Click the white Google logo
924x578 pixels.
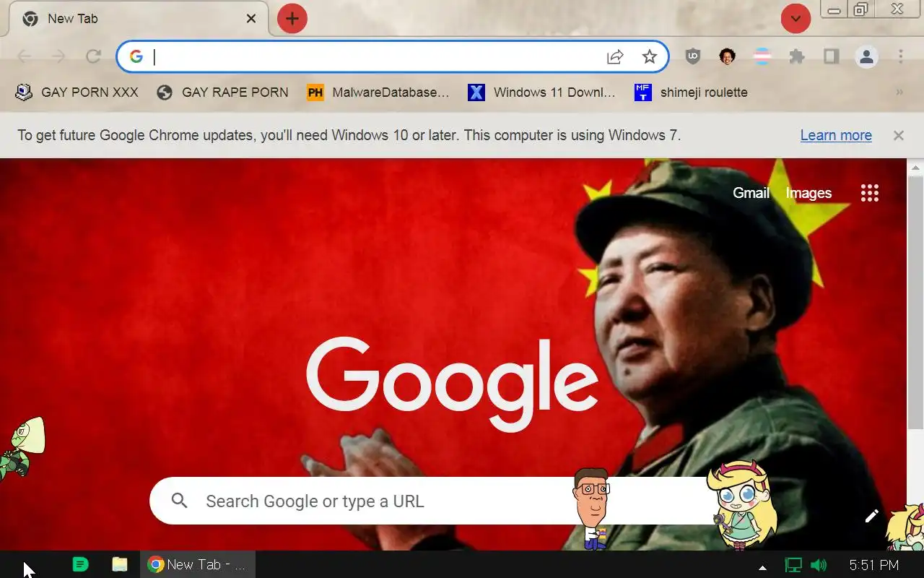pyautogui.click(x=452, y=385)
